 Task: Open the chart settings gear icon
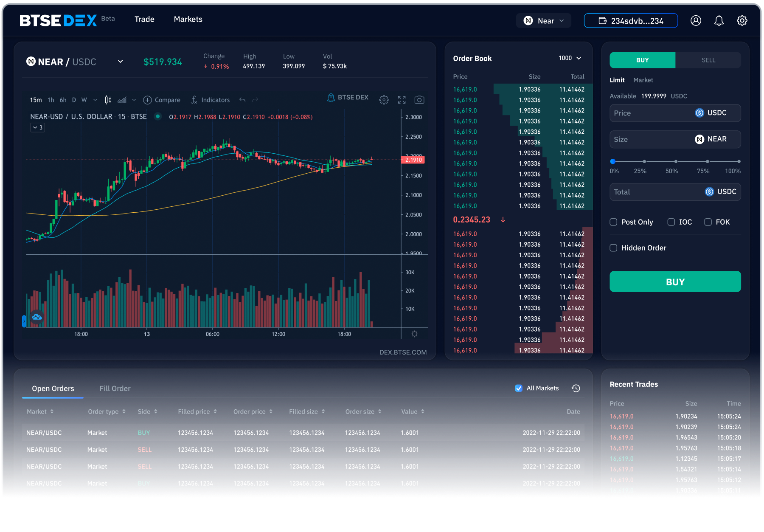coord(384,100)
